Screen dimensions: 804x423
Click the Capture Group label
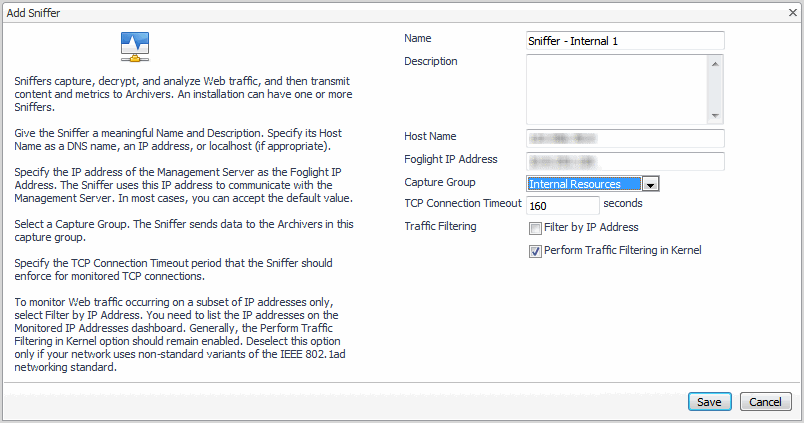440,183
